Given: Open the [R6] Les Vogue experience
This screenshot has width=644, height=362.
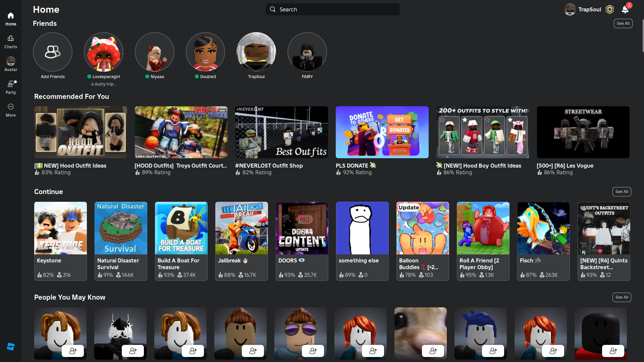Looking at the screenshot, I should (x=583, y=132).
